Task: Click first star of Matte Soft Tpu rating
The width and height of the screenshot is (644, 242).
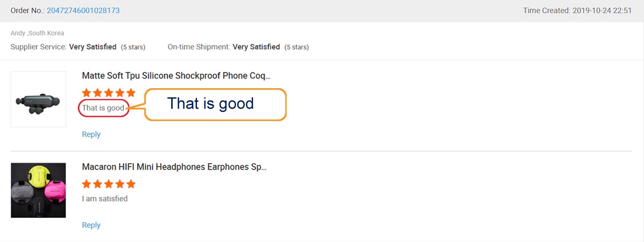Action: pos(87,93)
